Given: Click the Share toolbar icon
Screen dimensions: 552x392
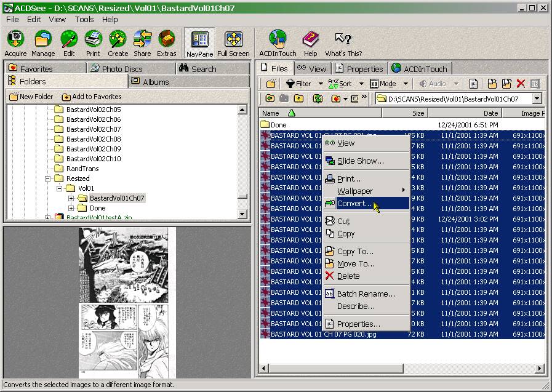Looking at the screenshot, I should click(x=142, y=43).
